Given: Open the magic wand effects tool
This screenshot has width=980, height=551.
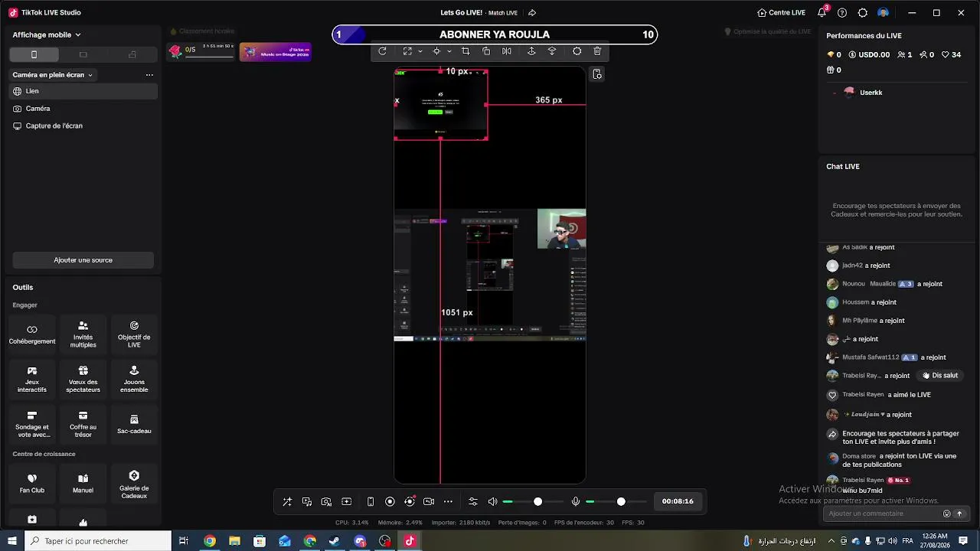Looking at the screenshot, I should (x=287, y=501).
